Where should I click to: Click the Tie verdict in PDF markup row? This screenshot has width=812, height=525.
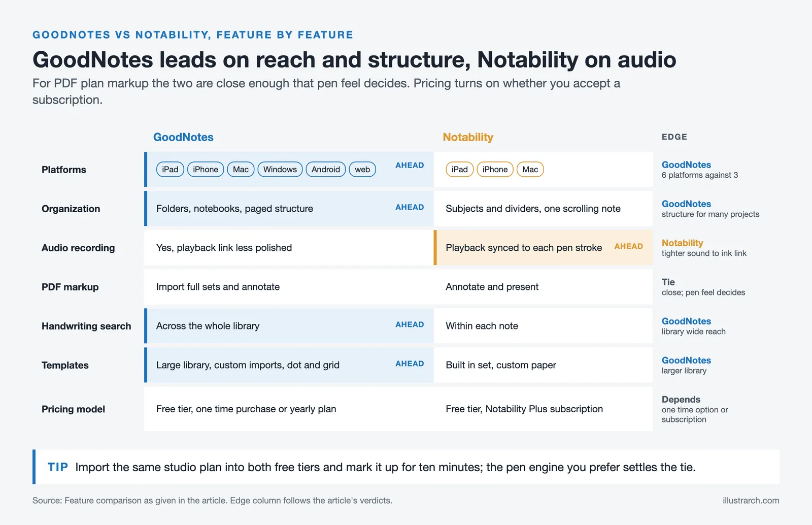668,282
